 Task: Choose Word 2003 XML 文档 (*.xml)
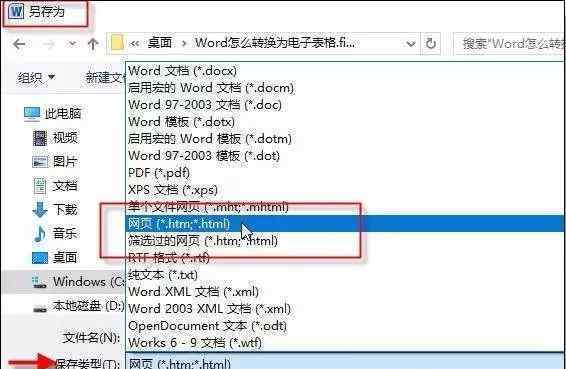click(x=345, y=309)
